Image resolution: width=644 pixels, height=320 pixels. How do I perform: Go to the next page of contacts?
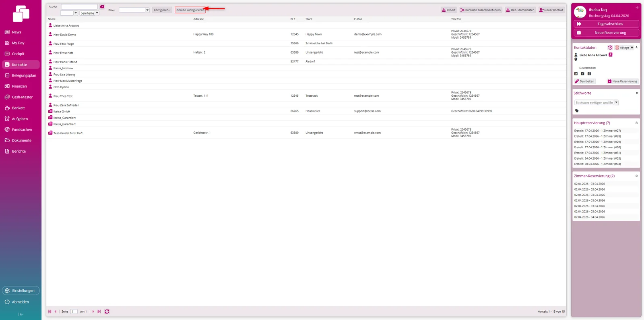coord(93,312)
